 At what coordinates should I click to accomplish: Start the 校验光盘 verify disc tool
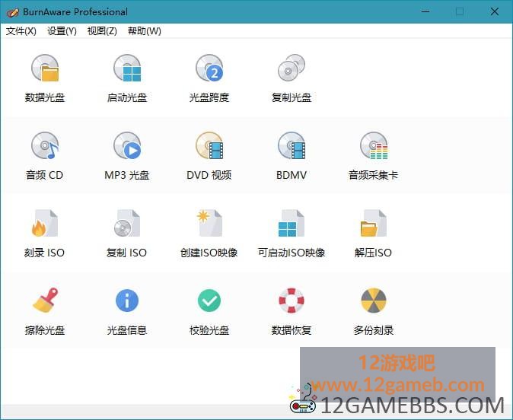click(x=209, y=311)
